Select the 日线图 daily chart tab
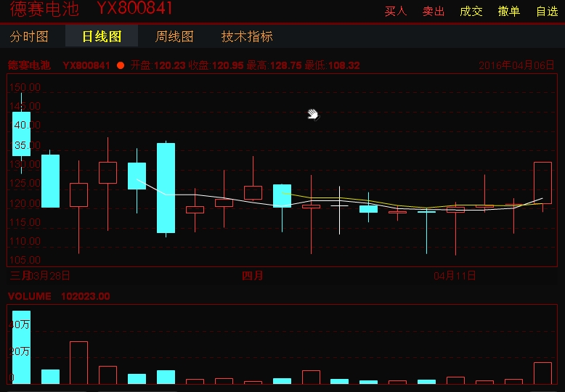This screenshot has width=565, height=392. click(x=101, y=36)
